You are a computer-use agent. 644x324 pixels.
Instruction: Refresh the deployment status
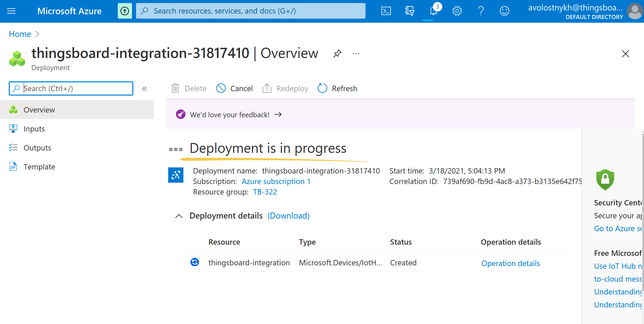coord(338,88)
